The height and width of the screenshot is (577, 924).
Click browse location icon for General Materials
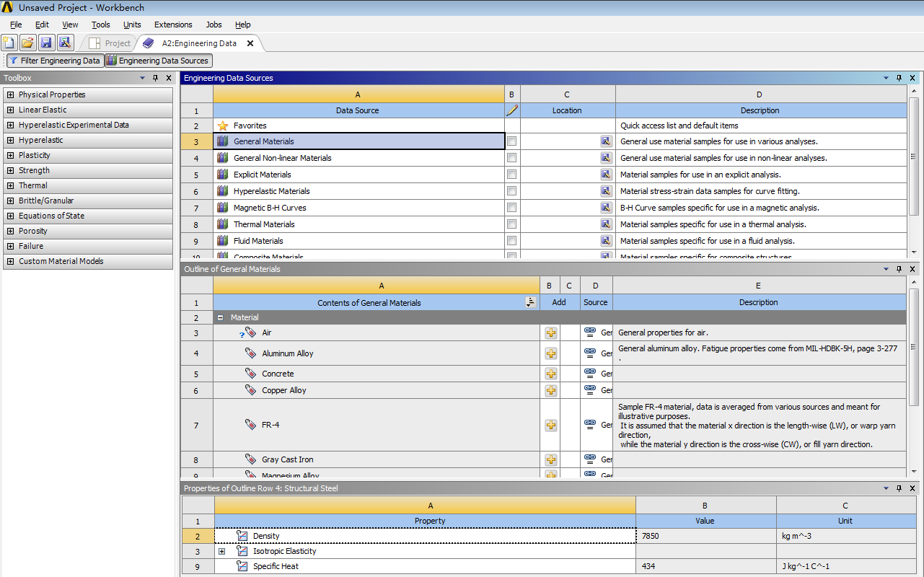(606, 141)
